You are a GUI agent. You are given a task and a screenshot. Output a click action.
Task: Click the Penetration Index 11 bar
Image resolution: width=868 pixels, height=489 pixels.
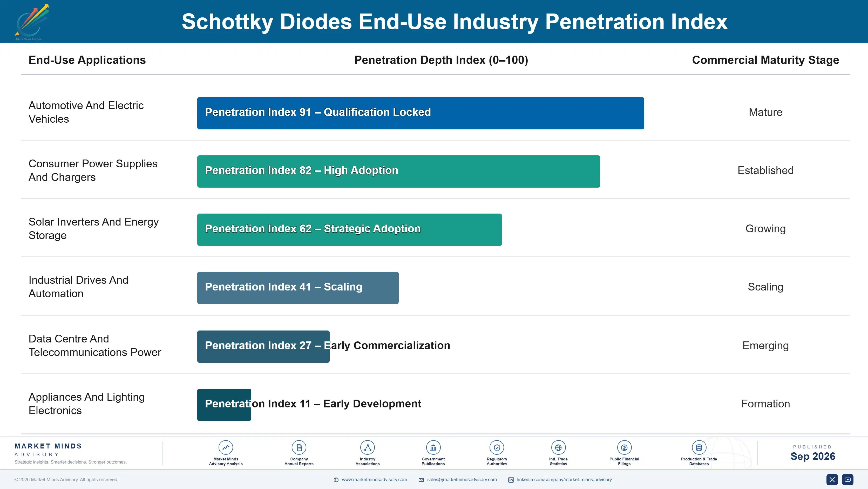click(x=224, y=405)
